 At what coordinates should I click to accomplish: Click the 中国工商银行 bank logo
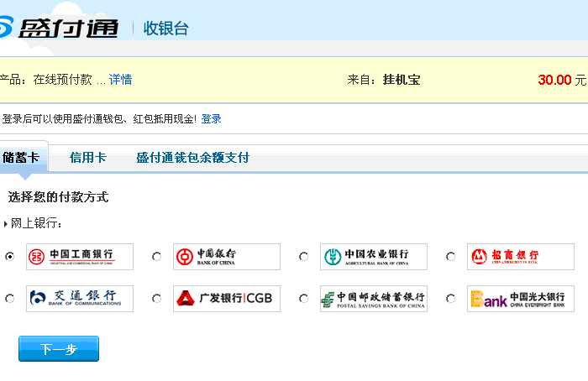click(80, 257)
